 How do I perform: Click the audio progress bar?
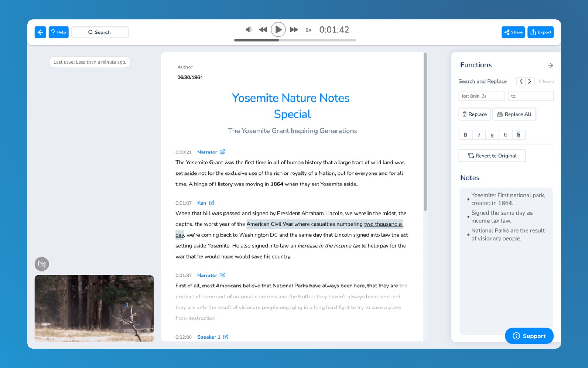coord(295,40)
